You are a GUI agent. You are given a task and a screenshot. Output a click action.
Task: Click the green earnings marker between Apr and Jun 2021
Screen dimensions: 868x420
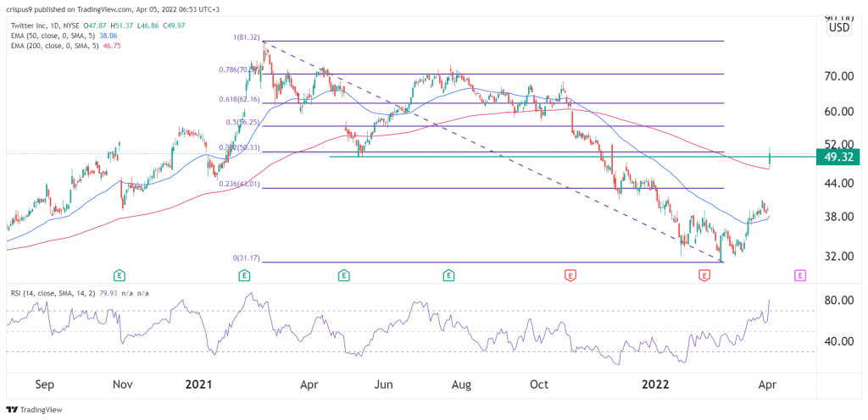point(344,274)
